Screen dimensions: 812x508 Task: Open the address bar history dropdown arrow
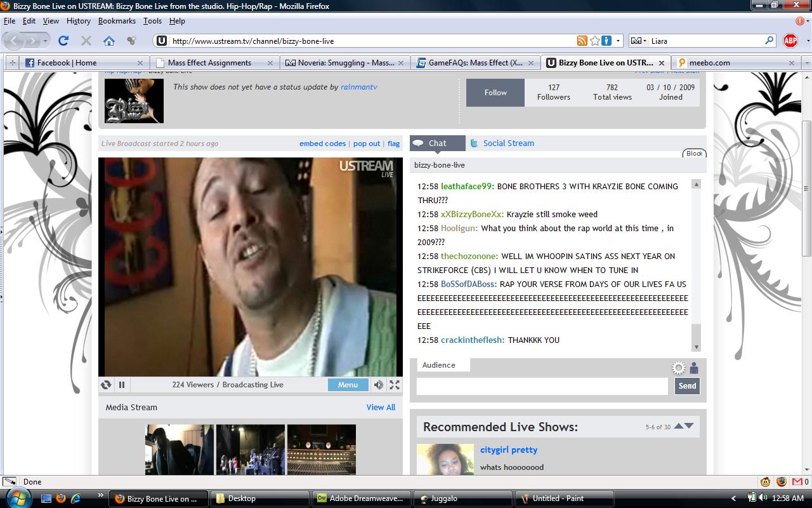click(x=619, y=41)
